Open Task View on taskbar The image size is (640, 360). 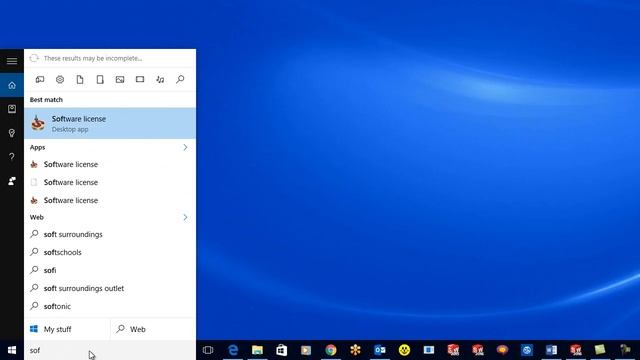click(x=208, y=350)
